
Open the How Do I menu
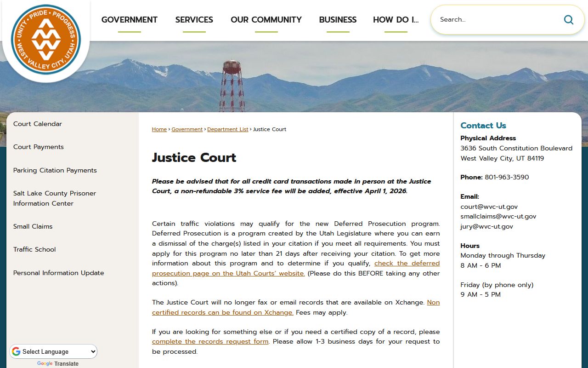pos(396,20)
